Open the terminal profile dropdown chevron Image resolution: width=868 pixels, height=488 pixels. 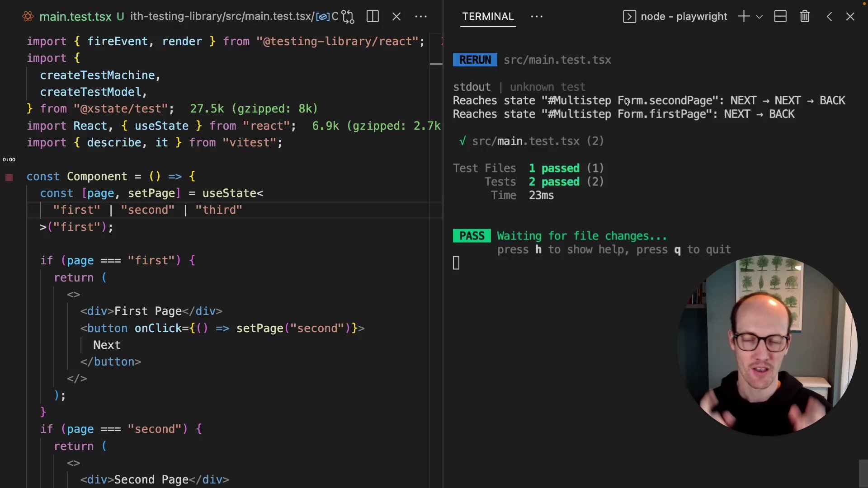pyautogui.click(x=760, y=16)
